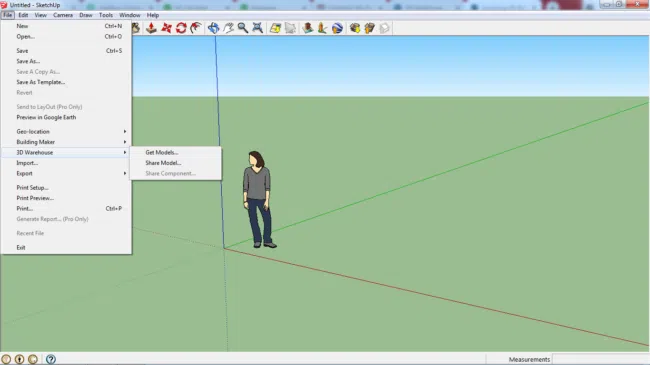Activate the Pan hand tool
The width and height of the screenshot is (650, 365).
(228, 28)
